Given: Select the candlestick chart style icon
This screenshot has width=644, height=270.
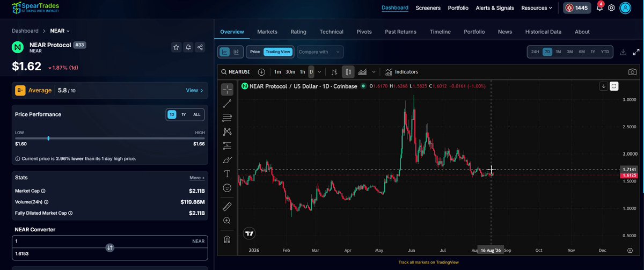Looking at the screenshot, I should point(348,71).
